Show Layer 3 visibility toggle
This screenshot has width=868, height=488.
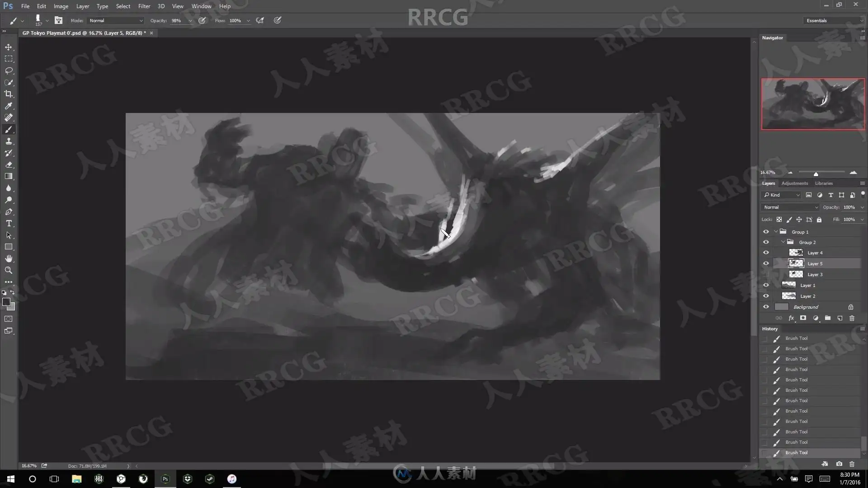(x=766, y=274)
